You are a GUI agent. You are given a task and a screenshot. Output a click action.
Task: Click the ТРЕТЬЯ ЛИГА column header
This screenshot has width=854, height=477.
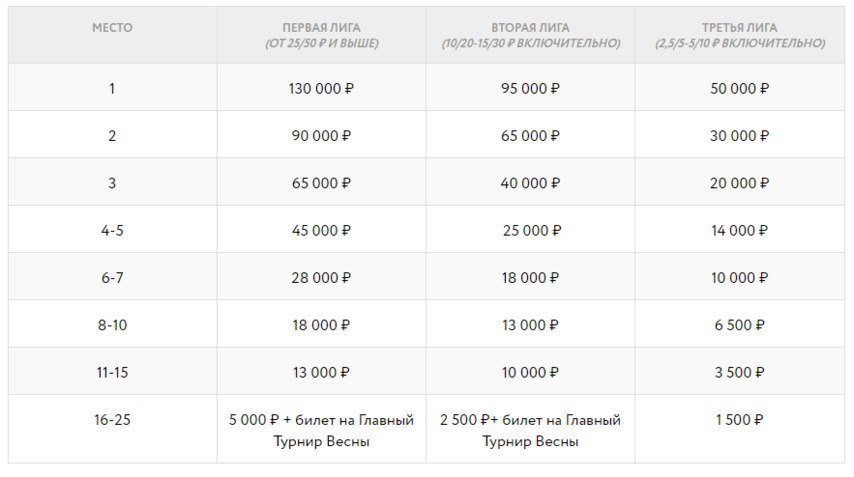pos(740,36)
